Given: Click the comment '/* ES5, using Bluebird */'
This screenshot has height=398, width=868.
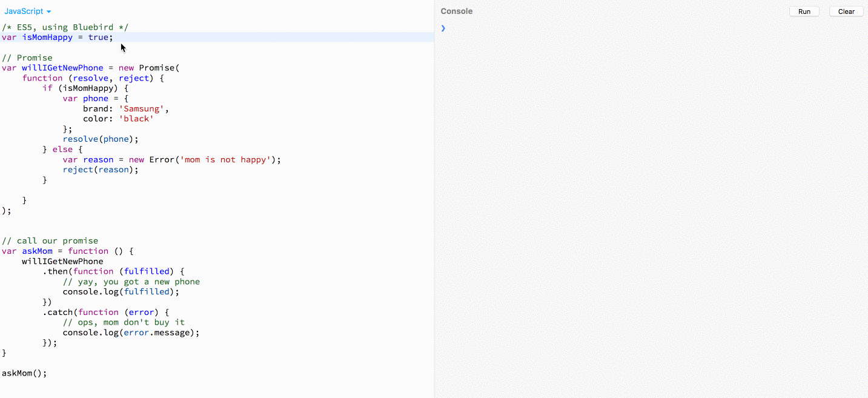Looking at the screenshot, I should (x=65, y=27).
